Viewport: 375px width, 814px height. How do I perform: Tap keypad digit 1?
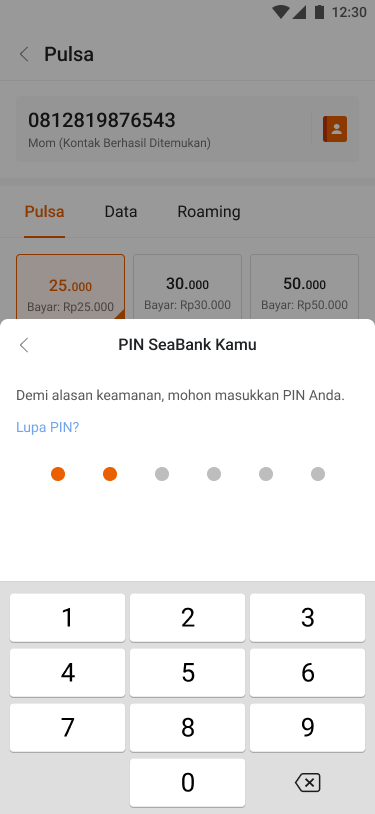pyautogui.click(x=68, y=618)
